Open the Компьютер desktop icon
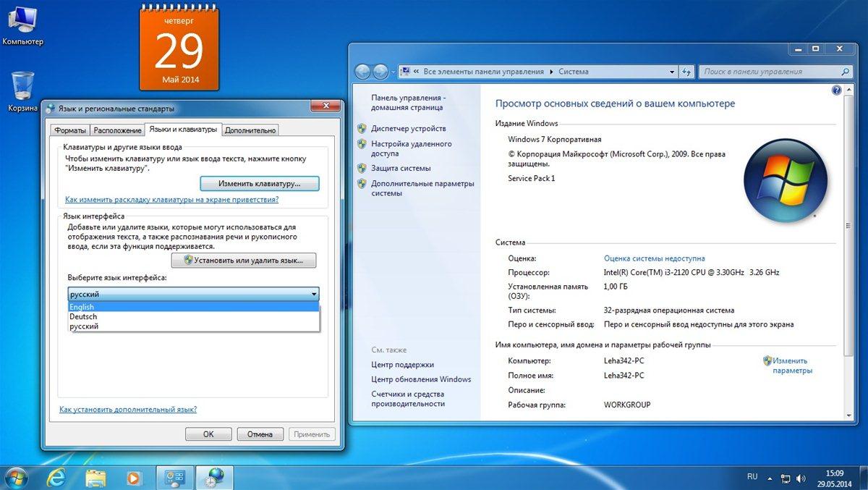Viewport: 868px width, 490px height. (x=22, y=25)
